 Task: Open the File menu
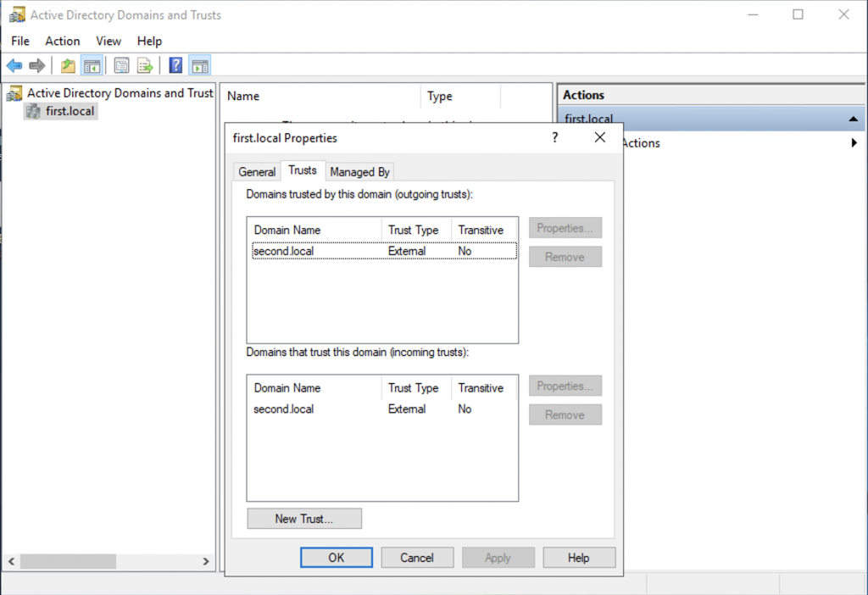point(20,41)
